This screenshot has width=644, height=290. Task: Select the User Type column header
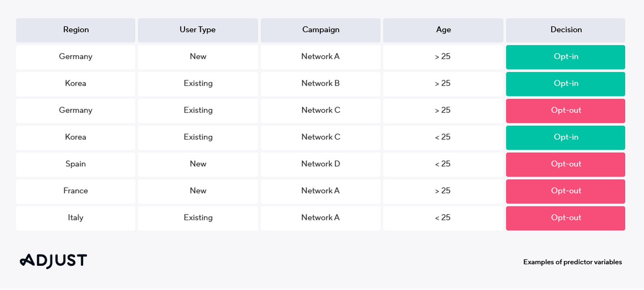[198, 30]
